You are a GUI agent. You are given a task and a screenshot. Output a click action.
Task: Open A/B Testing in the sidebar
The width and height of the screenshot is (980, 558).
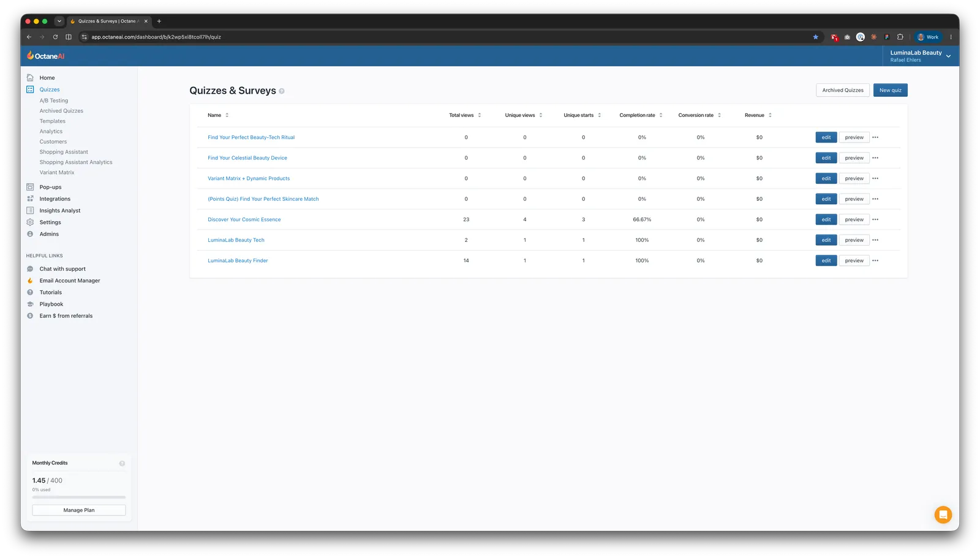point(54,100)
